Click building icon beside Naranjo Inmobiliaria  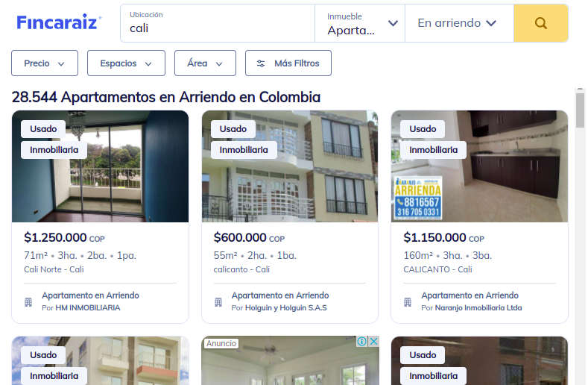pyautogui.click(x=408, y=302)
